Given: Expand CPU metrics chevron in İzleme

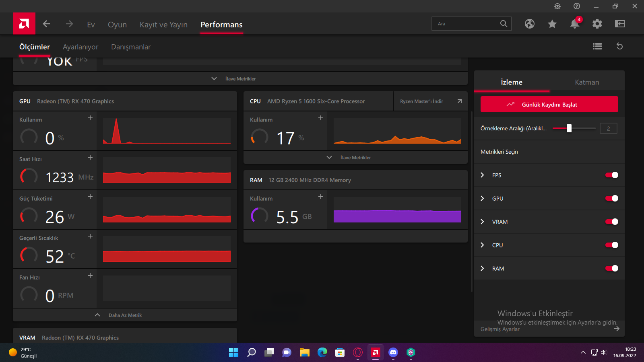Looking at the screenshot, I should (x=482, y=245).
